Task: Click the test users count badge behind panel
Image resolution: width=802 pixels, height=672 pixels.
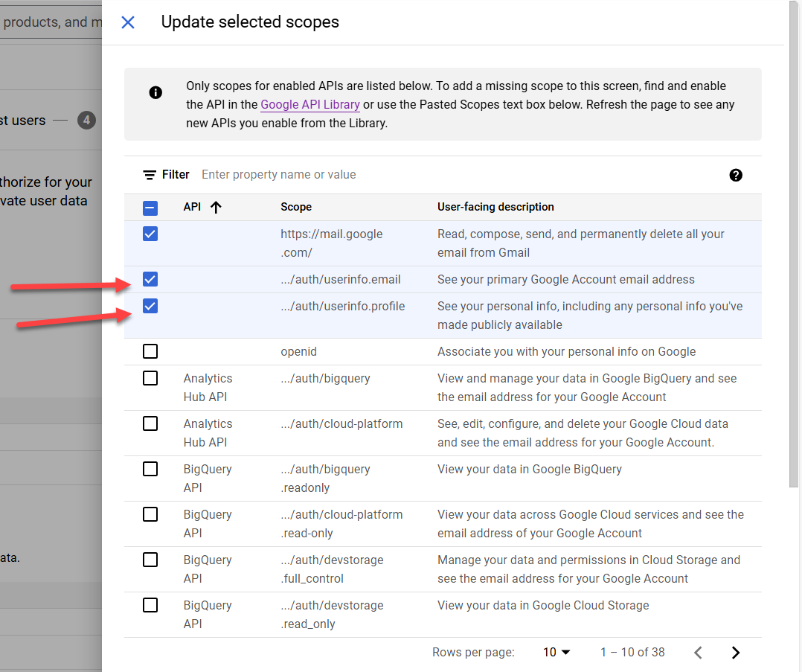Action: point(86,121)
